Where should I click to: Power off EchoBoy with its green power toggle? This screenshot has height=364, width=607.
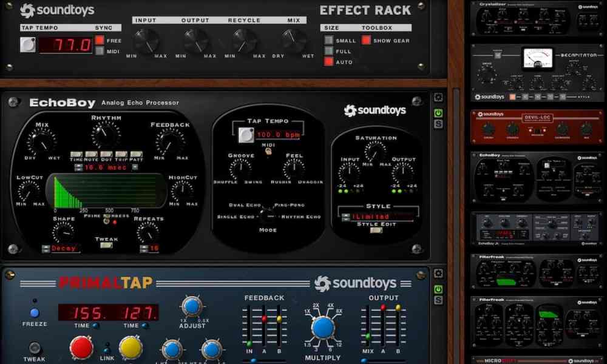tap(438, 111)
